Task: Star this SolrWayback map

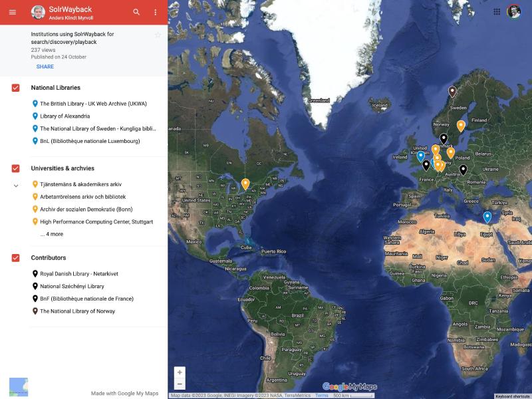Action: (x=158, y=35)
